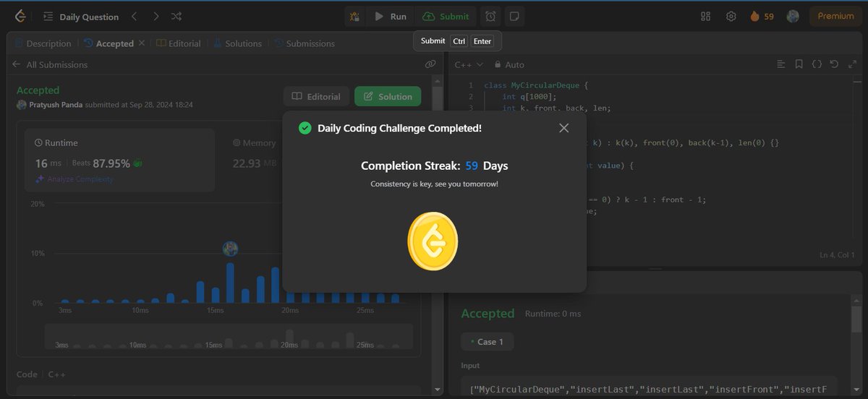
Task: Click the Auto save indicator
Action: pyautogui.click(x=509, y=64)
